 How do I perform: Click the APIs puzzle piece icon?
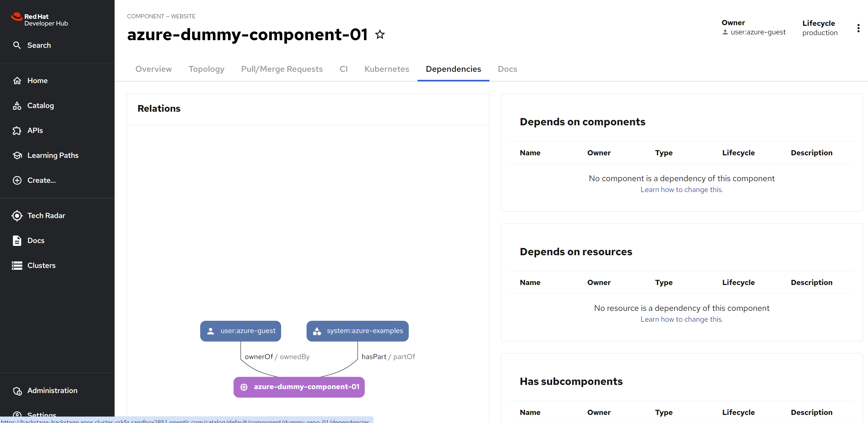(17, 131)
